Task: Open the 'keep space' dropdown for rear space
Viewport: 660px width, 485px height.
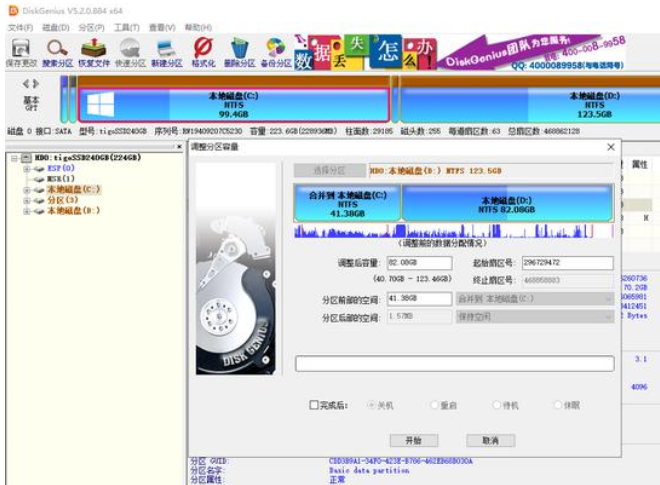Action: click(x=535, y=317)
